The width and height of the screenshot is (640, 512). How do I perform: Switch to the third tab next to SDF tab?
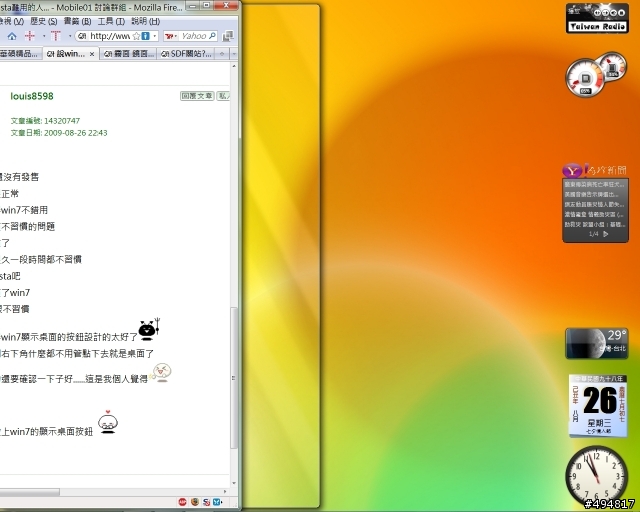click(x=129, y=54)
